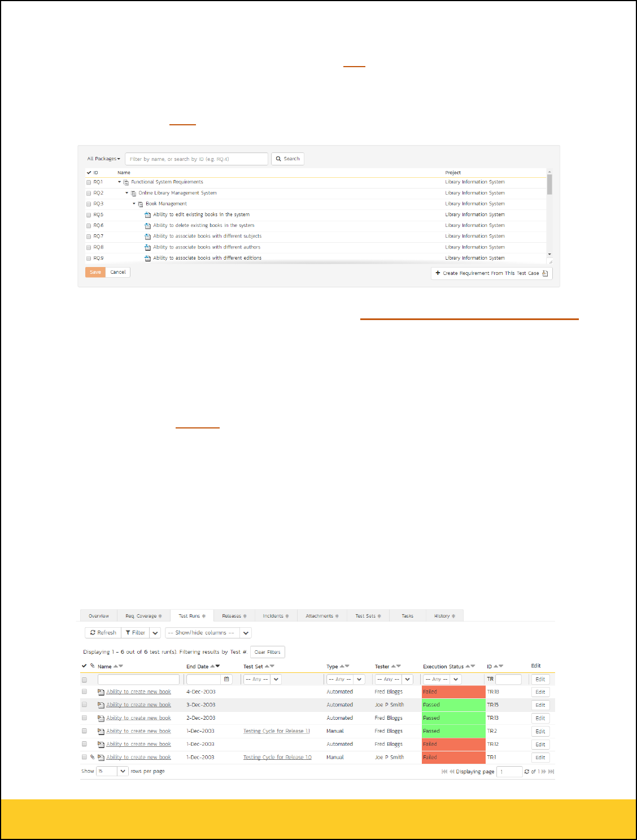
Task: Click the plus icon on Create Requirement
Action: point(438,273)
